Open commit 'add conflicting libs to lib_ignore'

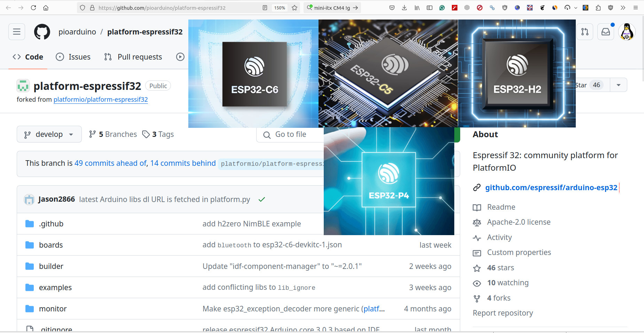tap(259, 287)
